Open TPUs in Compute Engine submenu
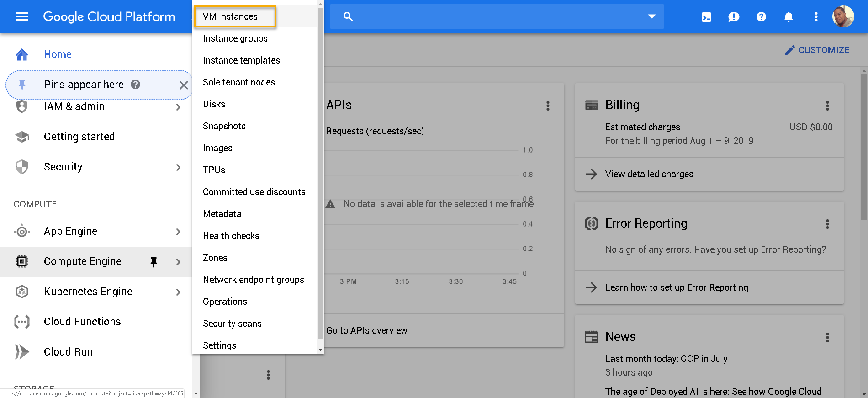Screen dimensions: 868x398 click(254, 170)
